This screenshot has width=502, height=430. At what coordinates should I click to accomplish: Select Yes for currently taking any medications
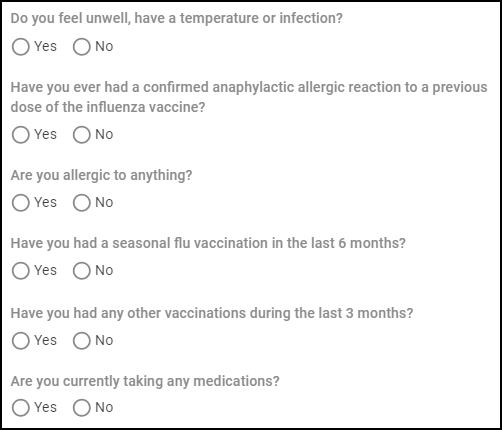[x=21, y=408]
